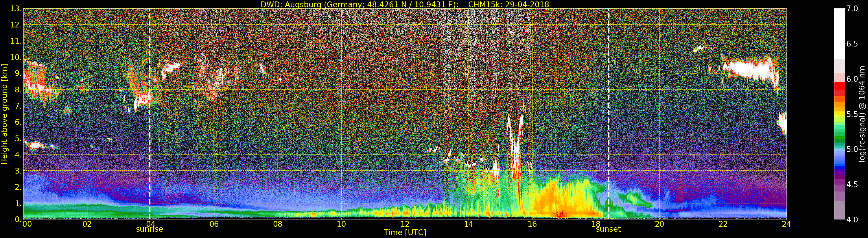Screen dimensions: 868x238
Task: Click the height-axis tick label "5."
Action: coord(18,138)
